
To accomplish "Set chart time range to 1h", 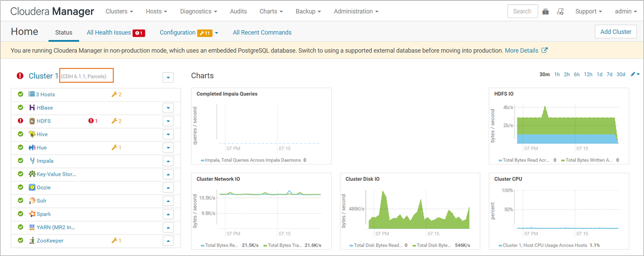I will pyautogui.click(x=557, y=75).
